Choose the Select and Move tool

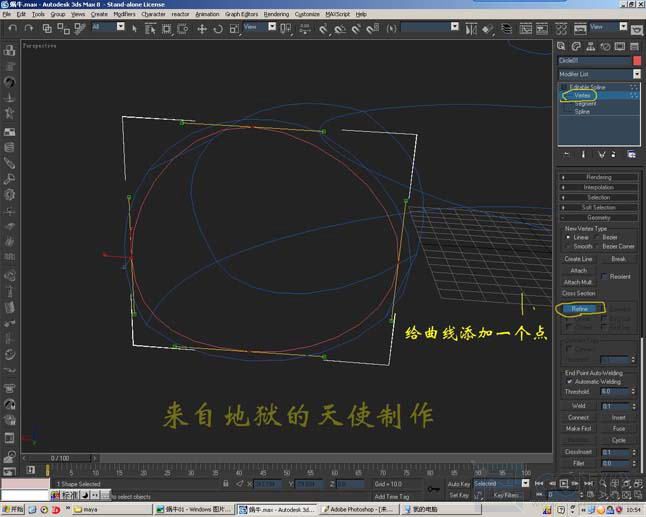point(202,29)
